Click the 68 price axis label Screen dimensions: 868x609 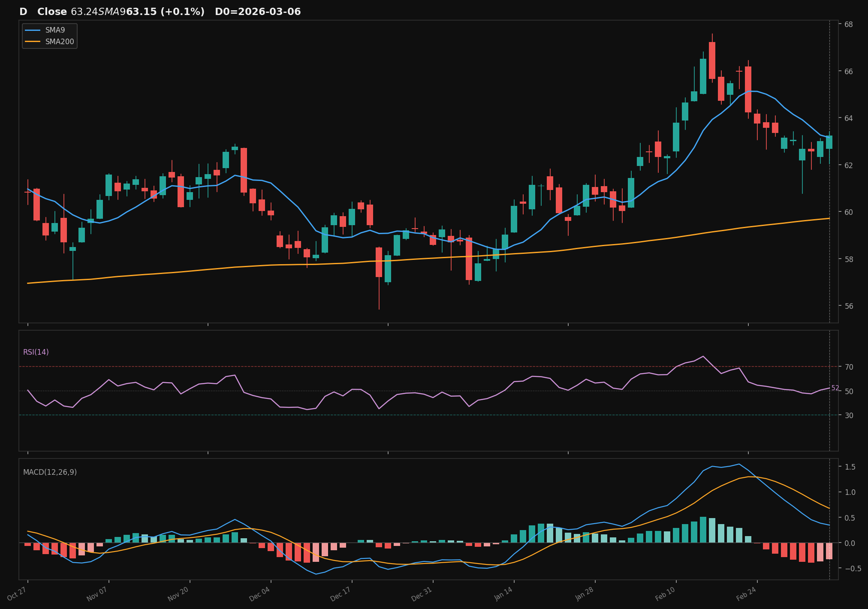pos(849,24)
